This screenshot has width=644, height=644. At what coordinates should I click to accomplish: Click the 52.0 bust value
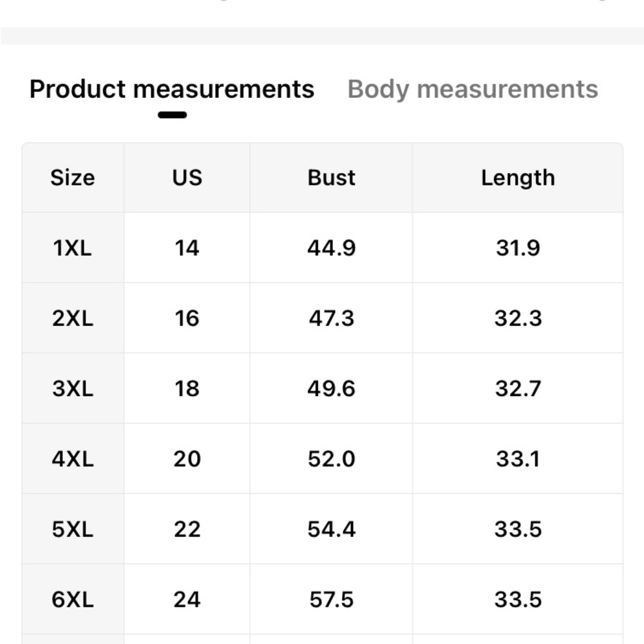tap(331, 459)
